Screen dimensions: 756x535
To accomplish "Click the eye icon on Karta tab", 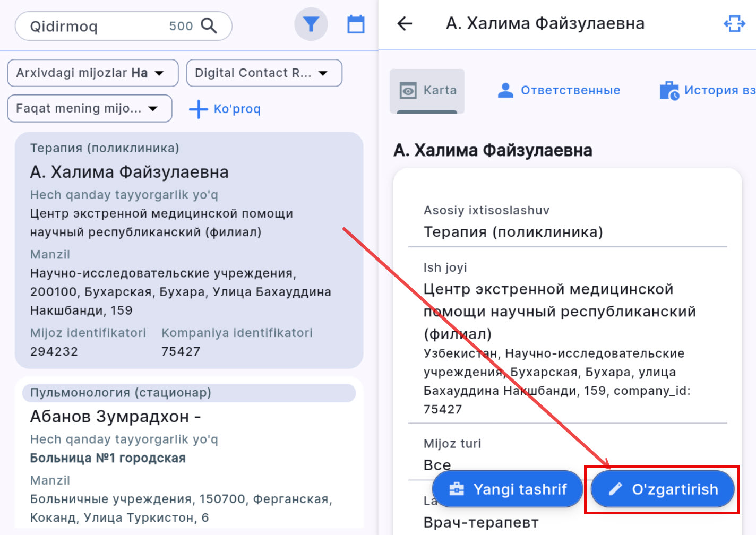I will coord(408,91).
